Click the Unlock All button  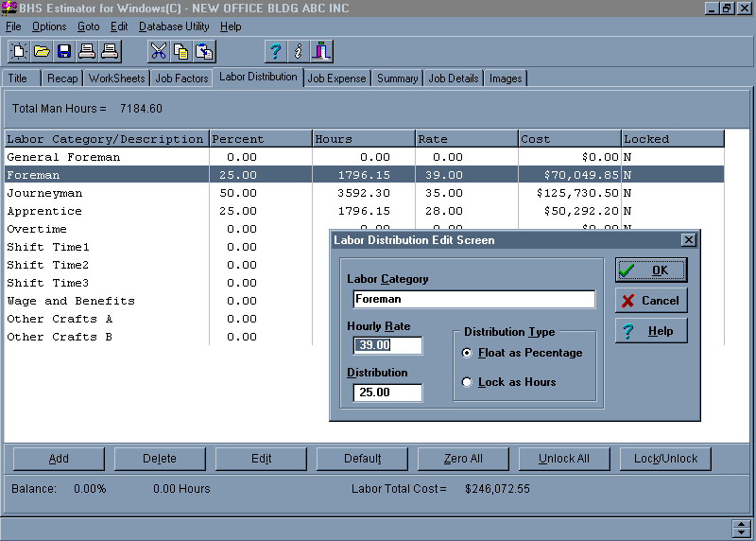pos(564,459)
